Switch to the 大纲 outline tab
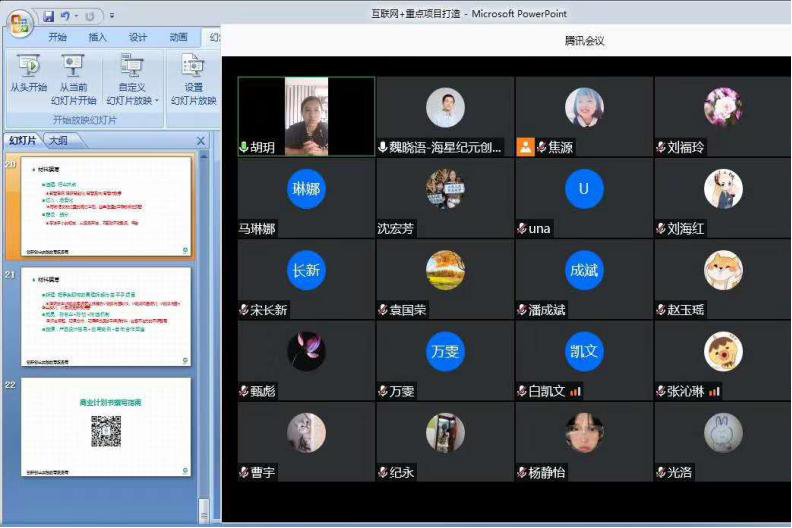792x528 pixels. pyautogui.click(x=58, y=141)
